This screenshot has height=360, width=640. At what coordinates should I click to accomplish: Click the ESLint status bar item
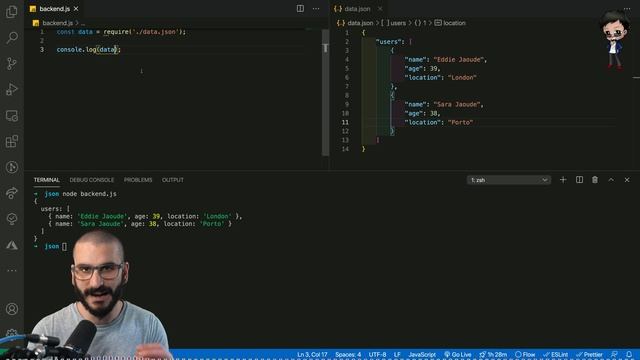click(x=556, y=355)
